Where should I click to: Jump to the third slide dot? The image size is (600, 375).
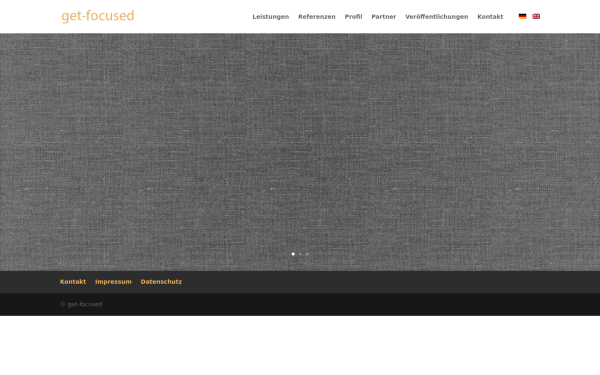[x=307, y=254]
